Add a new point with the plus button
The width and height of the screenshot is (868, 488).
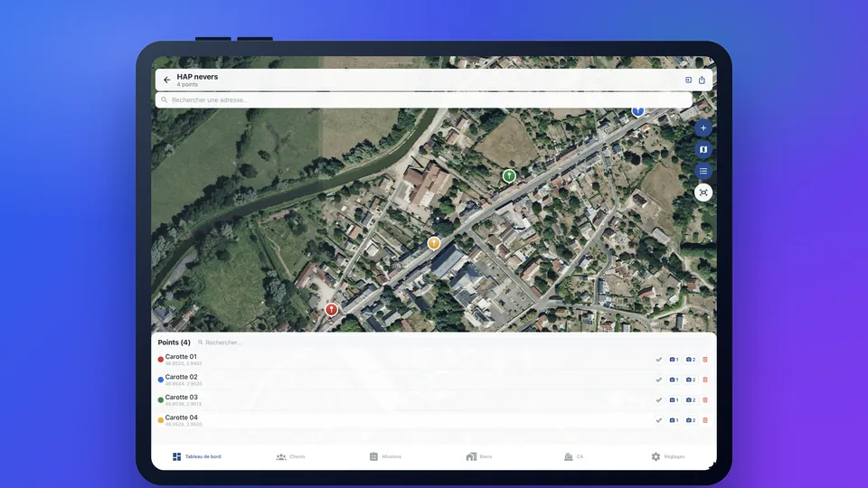click(x=703, y=128)
